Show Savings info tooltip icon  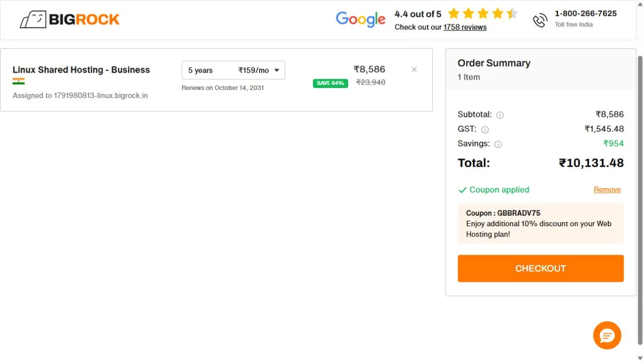498,144
